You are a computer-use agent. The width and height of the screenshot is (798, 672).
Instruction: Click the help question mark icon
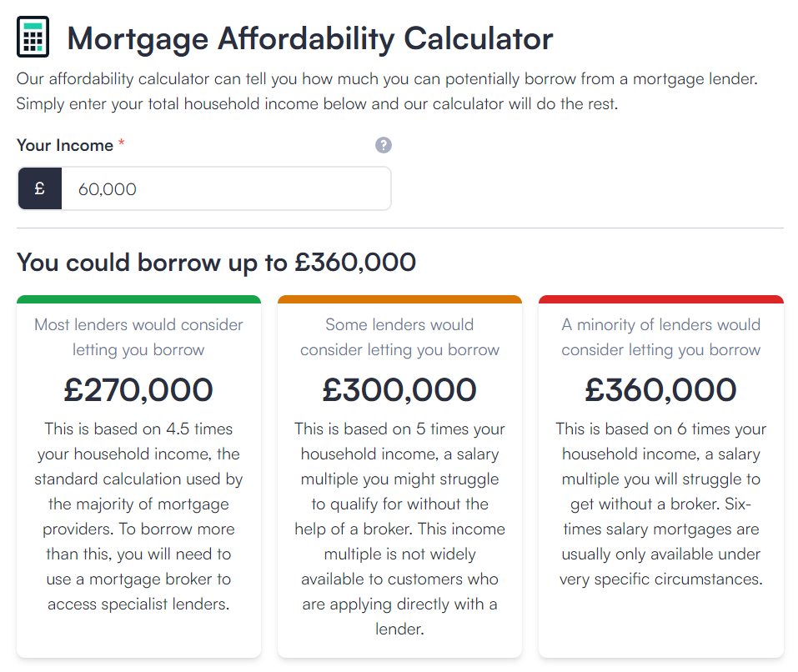(383, 145)
